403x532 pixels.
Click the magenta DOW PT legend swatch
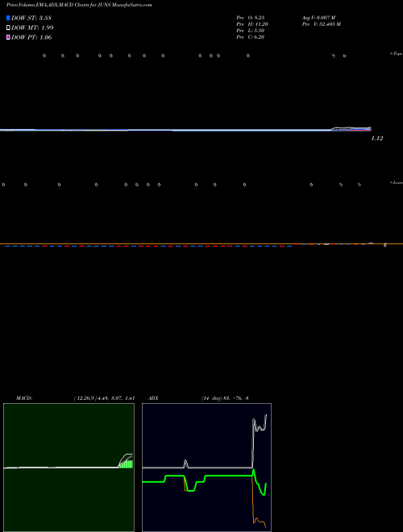tap(8, 38)
